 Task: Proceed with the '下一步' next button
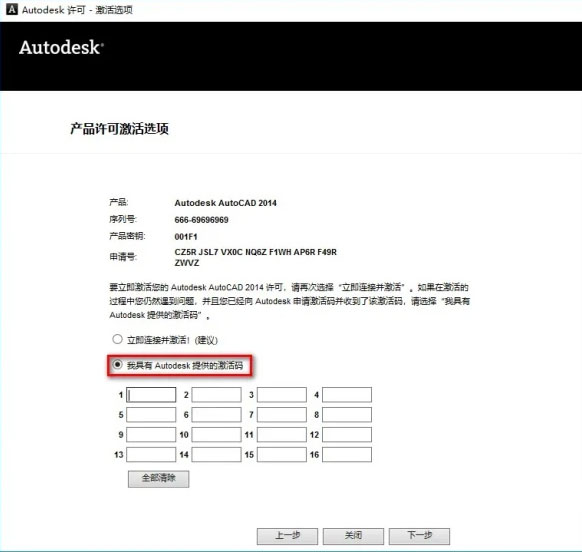419,536
